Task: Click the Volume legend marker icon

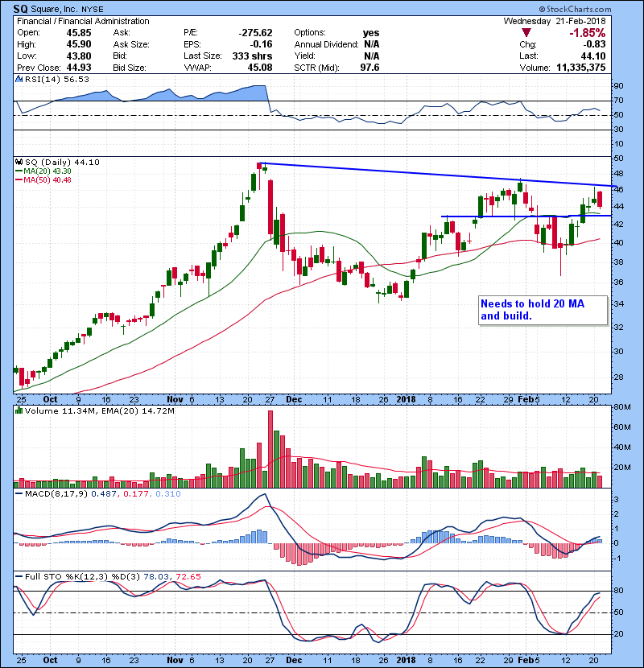Action: pos(19,413)
